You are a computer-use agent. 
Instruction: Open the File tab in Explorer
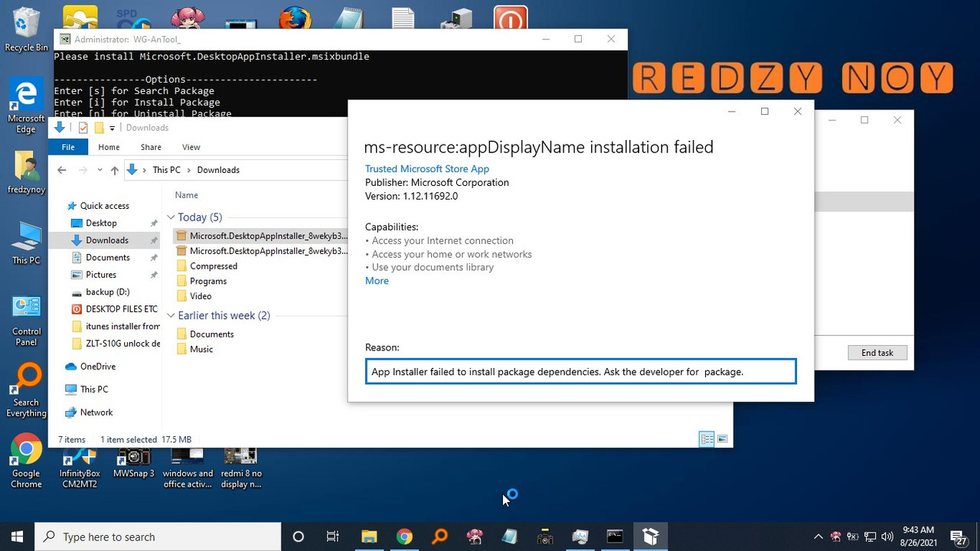(68, 147)
